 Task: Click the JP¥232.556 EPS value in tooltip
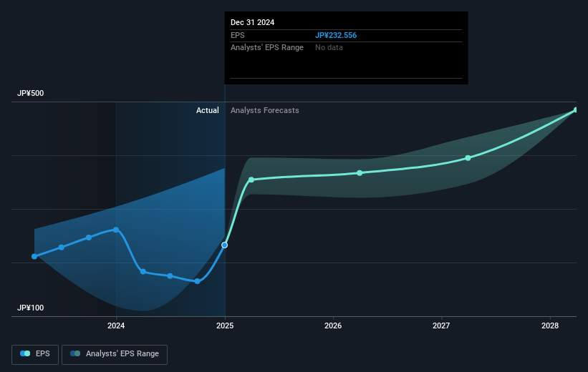(336, 35)
